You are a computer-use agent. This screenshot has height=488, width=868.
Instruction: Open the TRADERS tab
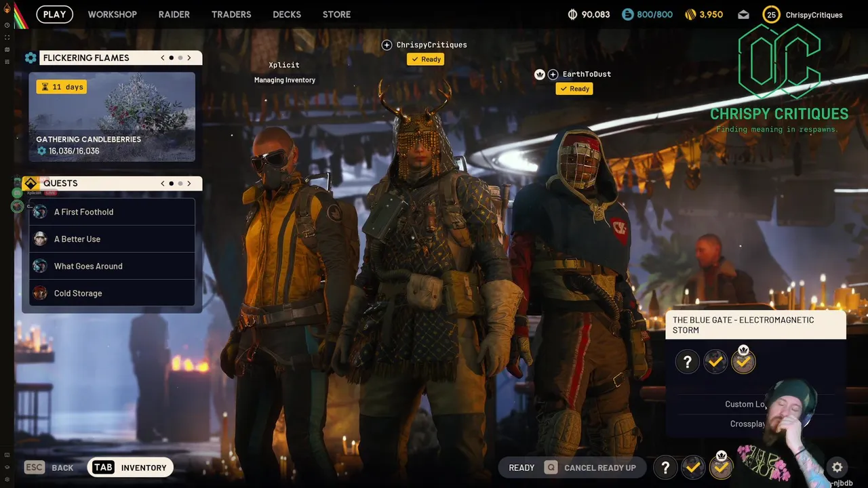pos(231,14)
